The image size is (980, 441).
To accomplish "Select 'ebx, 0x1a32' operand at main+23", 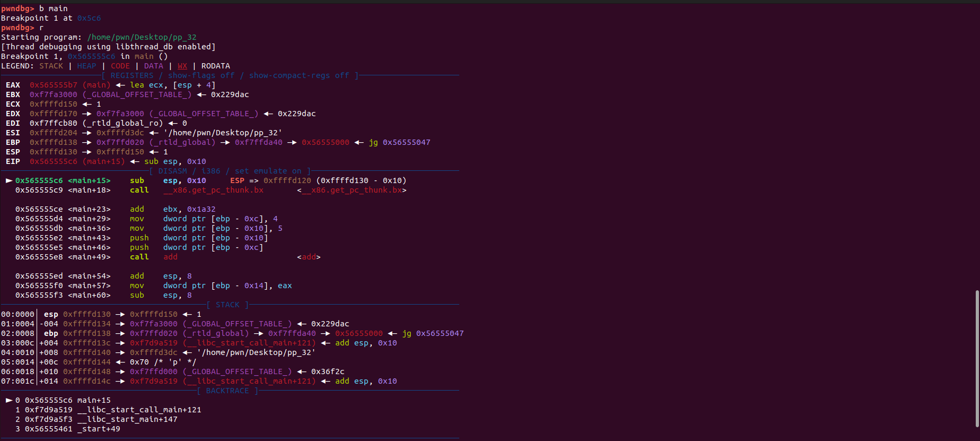I will coord(189,209).
